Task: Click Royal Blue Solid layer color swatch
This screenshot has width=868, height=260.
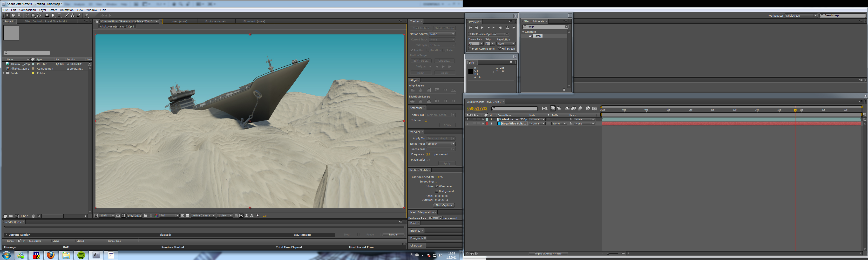Action: [x=487, y=123]
